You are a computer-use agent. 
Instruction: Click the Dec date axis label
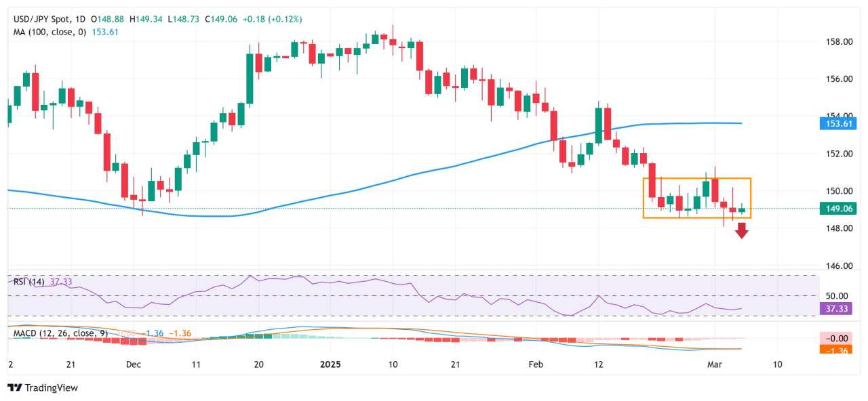[x=134, y=364]
